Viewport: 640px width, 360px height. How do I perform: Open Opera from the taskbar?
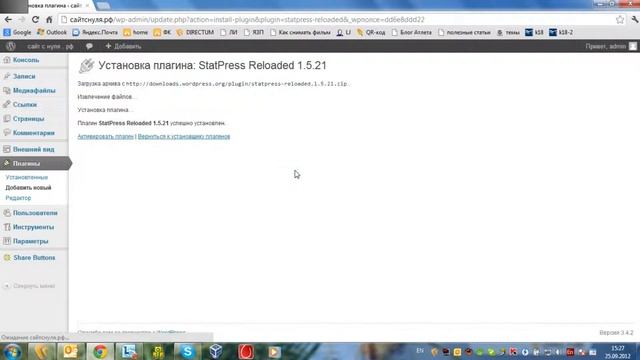pos(246,351)
